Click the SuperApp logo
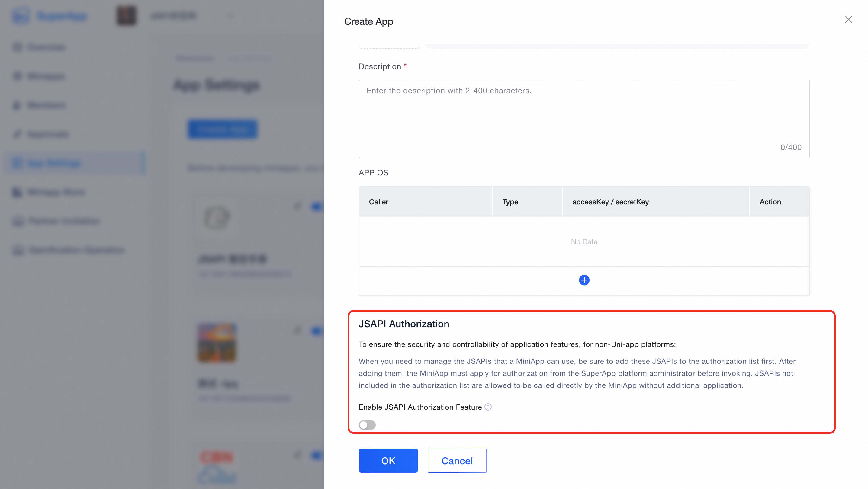Image resolution: width=868 pixels, height=489 pixels. tap(21, 15)
